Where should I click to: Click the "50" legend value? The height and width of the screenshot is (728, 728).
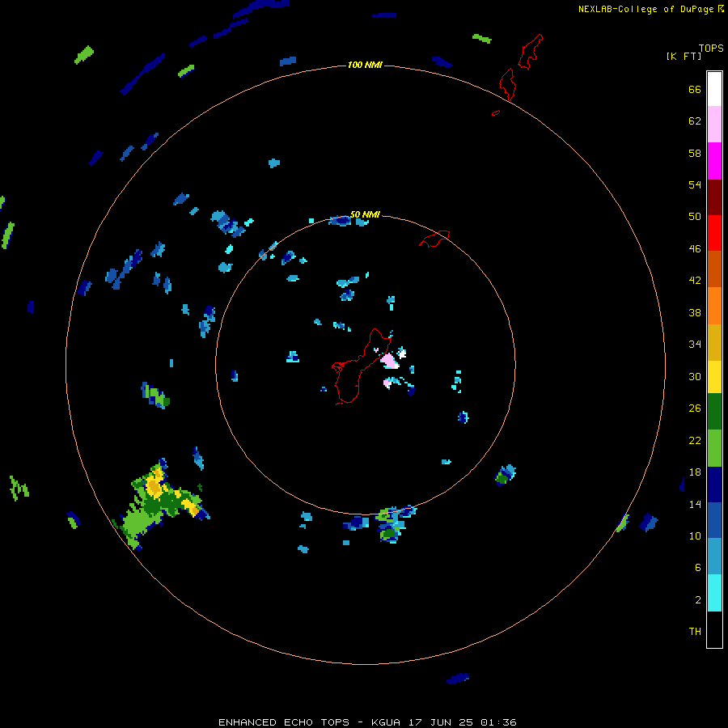tap(695, 217)
